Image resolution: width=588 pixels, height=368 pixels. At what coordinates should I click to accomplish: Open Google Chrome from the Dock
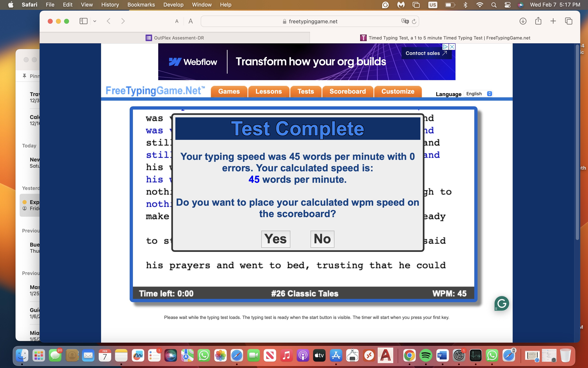[x=409, y=356]
